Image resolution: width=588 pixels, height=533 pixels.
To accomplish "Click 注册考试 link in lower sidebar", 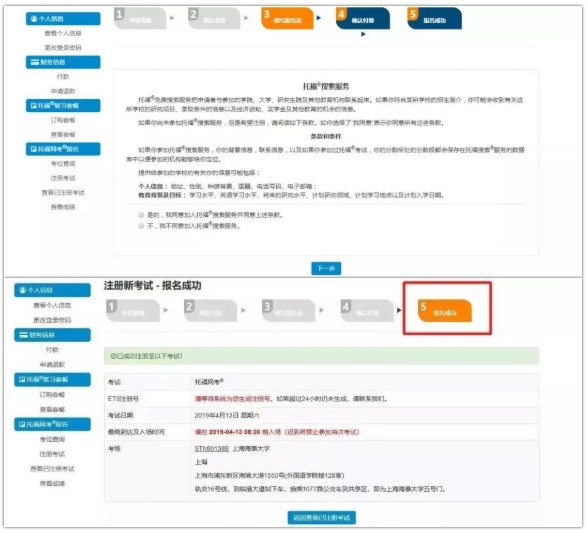I will [x=52, y=454].
